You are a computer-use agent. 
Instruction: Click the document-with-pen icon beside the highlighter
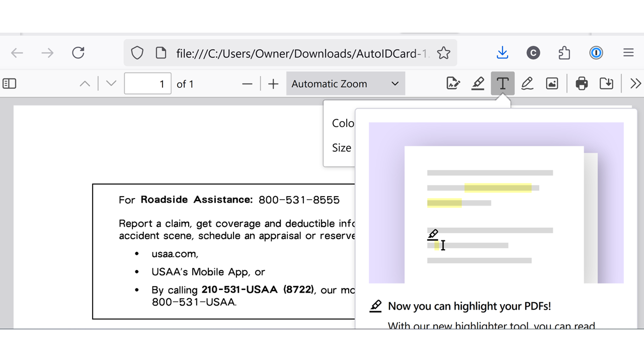(x=453, y=83)
